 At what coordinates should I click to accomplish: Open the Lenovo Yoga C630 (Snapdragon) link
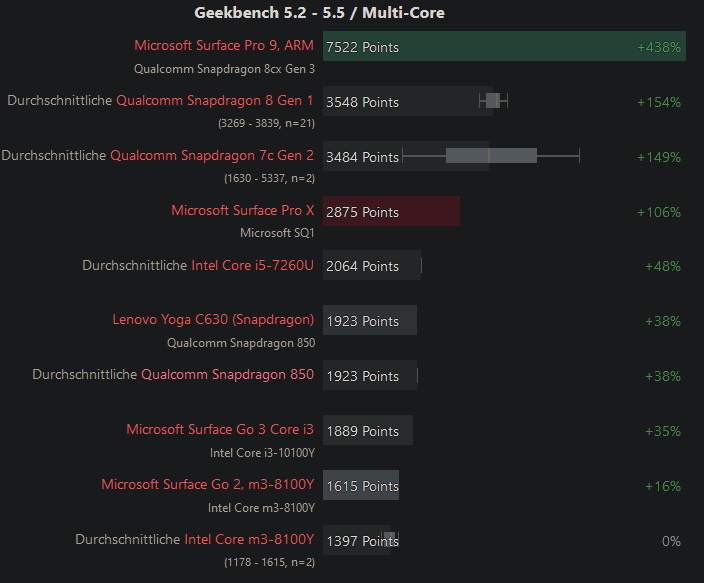[x=213, y=319]
